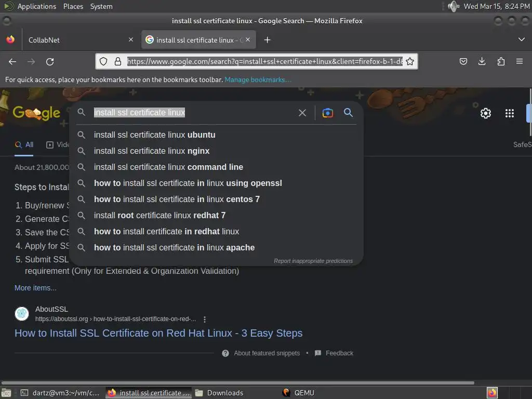Image resolution: width=532 pixels, height=399 pixels.
Task: Click the Manage bookmarks link
Action: (258, 79)
